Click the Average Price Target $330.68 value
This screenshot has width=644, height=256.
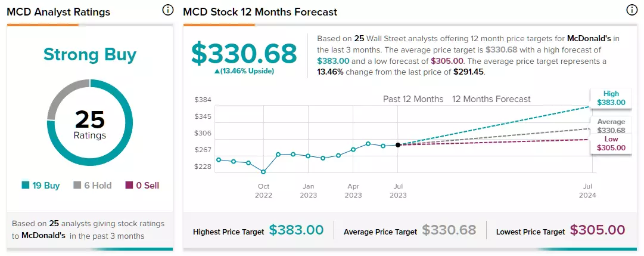coord(449,230)
